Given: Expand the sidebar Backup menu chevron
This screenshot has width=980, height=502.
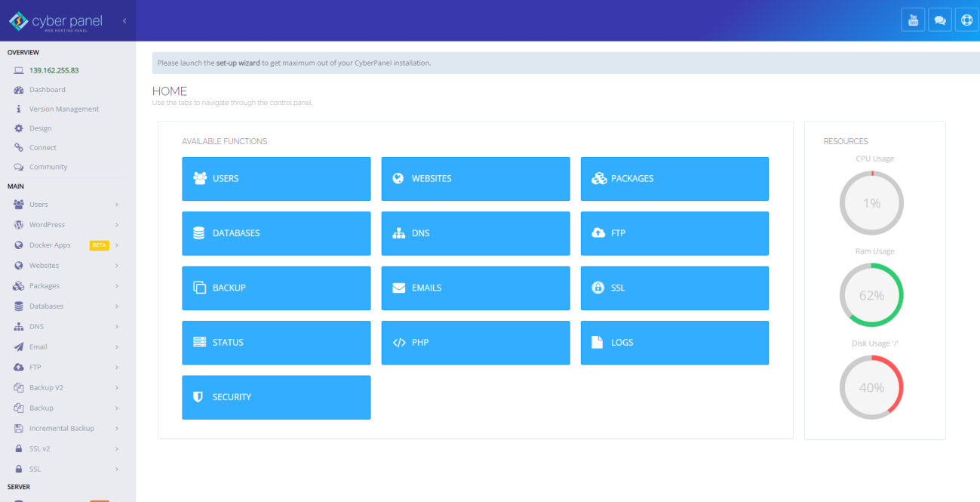Looking at the screenshot, I should [117, 408].
